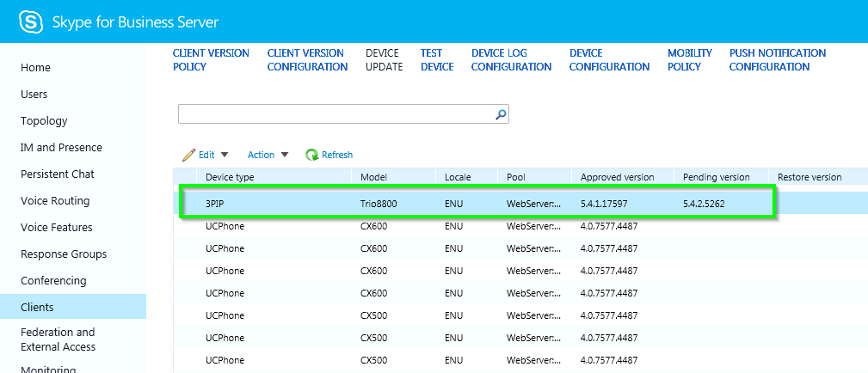Viewport: 868px width, 373px height.
Task: Click the green Refresh icon
Action: pyautogui.click(x=312, y=155)
